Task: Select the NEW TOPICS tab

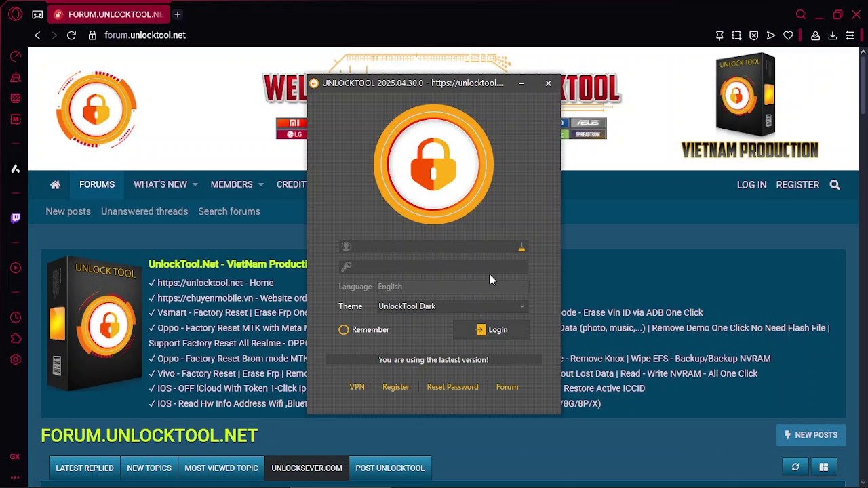Action: click(x=149, y=468)
